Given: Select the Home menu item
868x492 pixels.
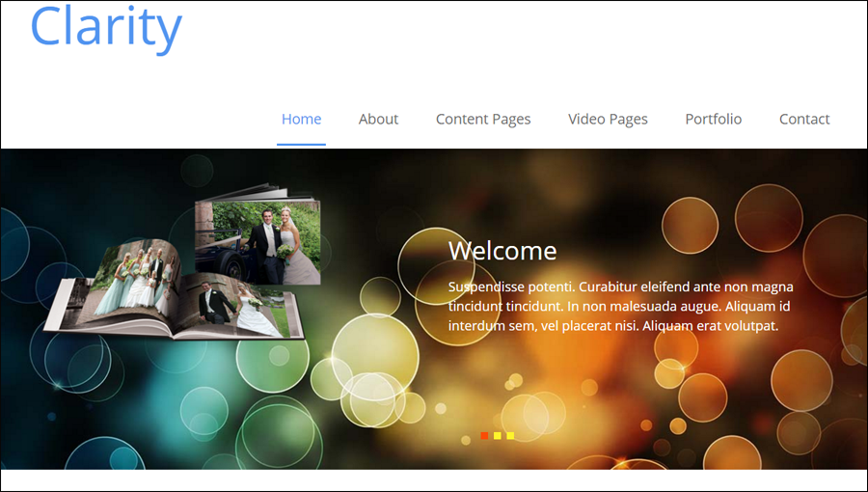Looking at the screenshot, I should click(301, 119).
